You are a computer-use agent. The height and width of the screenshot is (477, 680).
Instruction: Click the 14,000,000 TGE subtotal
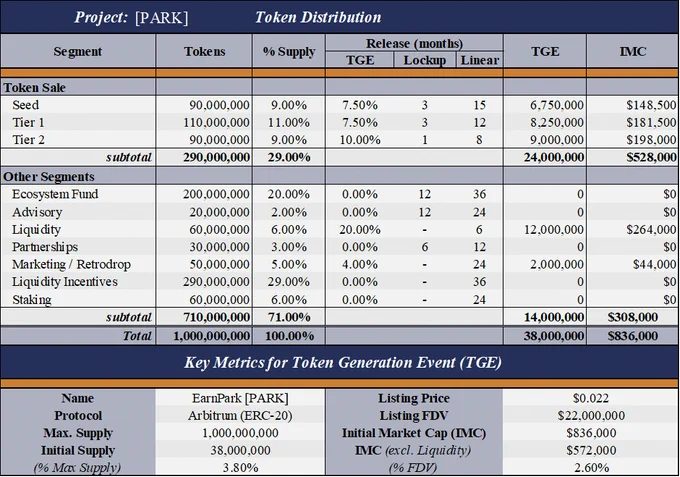[x=554, y=317]
